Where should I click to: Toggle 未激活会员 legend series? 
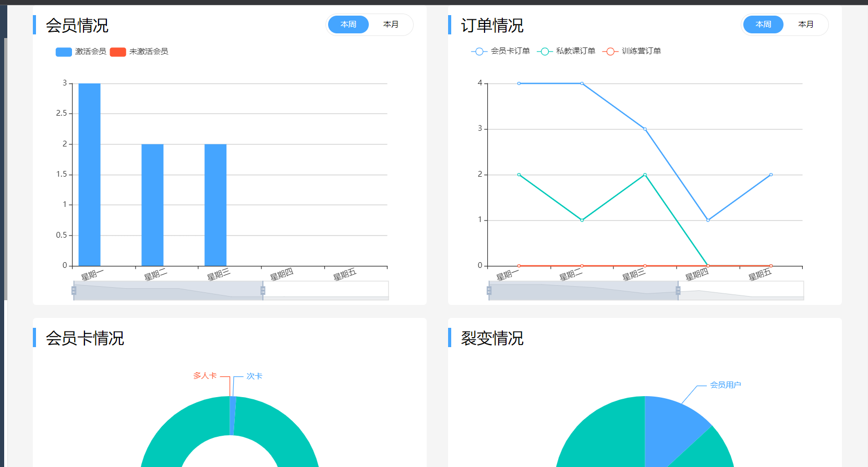(139, 52)
